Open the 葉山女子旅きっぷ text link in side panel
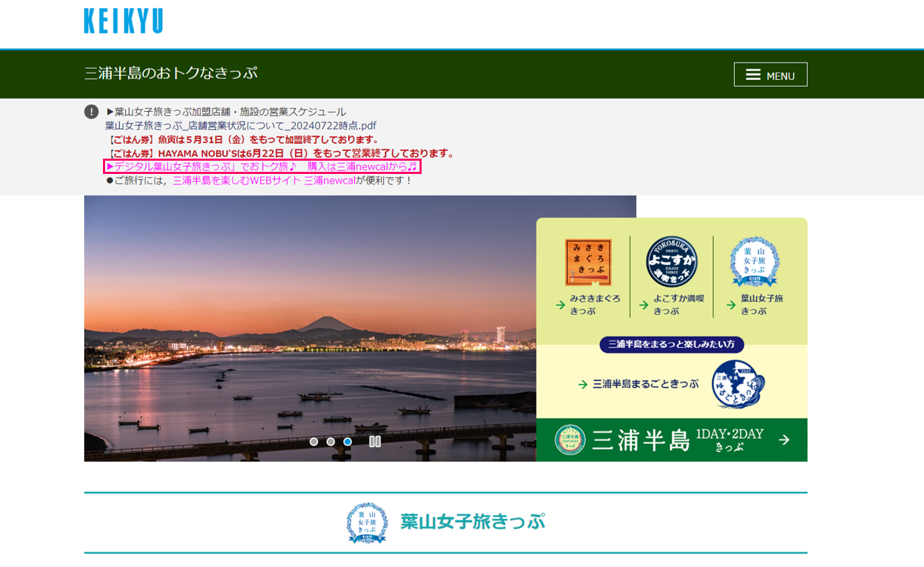The height and width of the screenshot is (567, 924). (755, 305)
